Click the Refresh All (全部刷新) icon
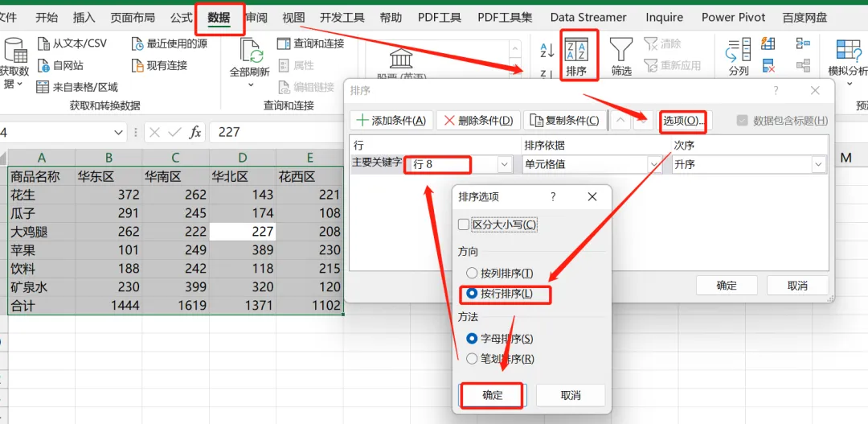This screenshot has height=424, width=868. tap(250, 51)
